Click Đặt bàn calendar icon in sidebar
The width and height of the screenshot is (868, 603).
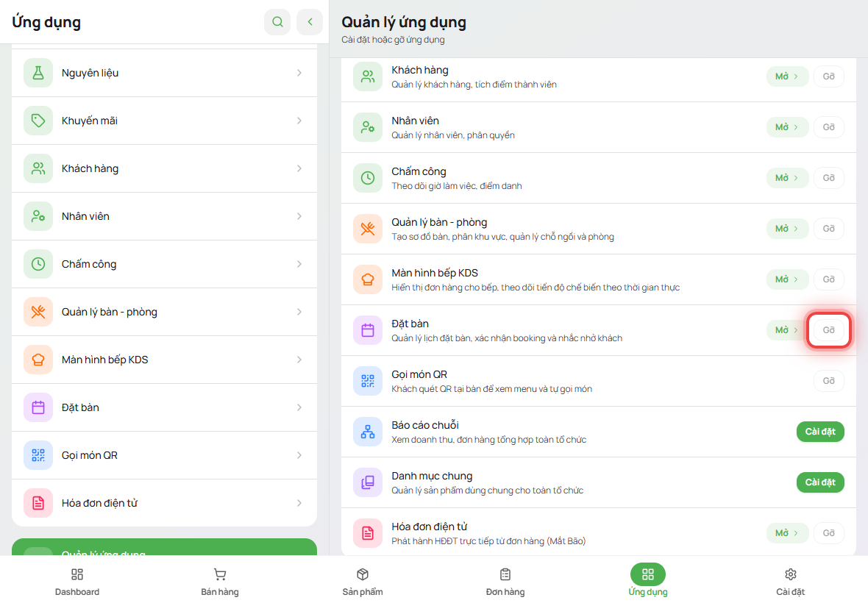pyautogui.click(x=38, y=407)
